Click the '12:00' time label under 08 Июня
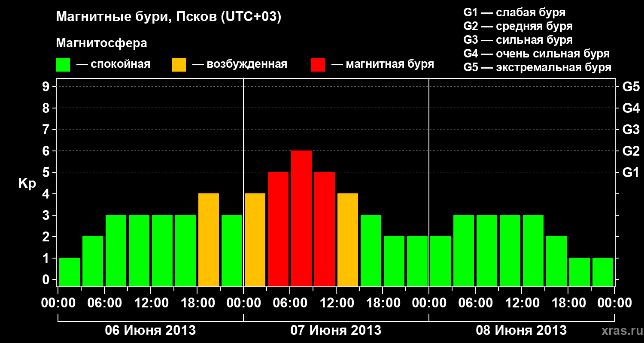Viewport: 644px width, 343px height. (522, 303)
